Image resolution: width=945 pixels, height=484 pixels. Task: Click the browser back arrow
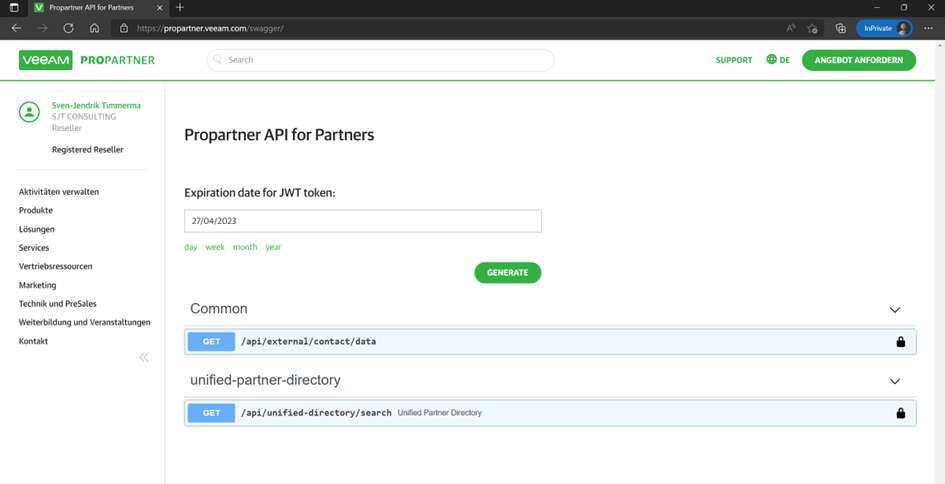coord(16,28)
